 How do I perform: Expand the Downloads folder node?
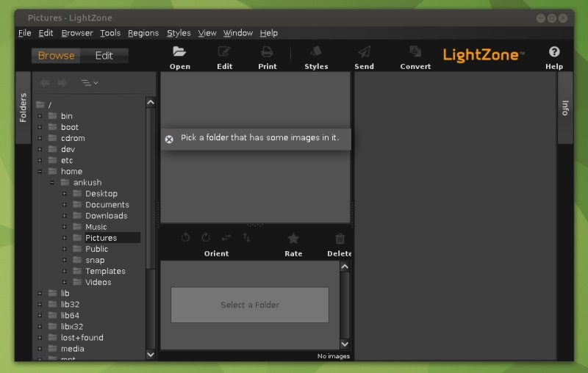(65, 216)
